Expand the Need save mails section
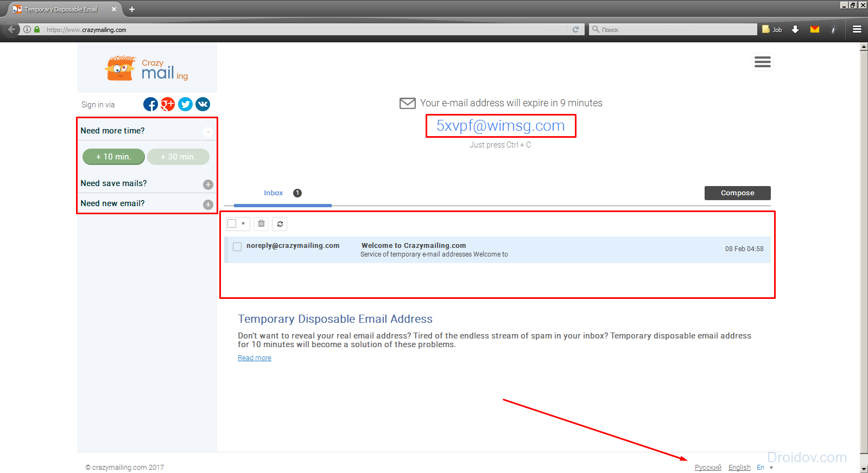This screenshot has width=868, height=473. pyautogui.click(x=208, y=184)
